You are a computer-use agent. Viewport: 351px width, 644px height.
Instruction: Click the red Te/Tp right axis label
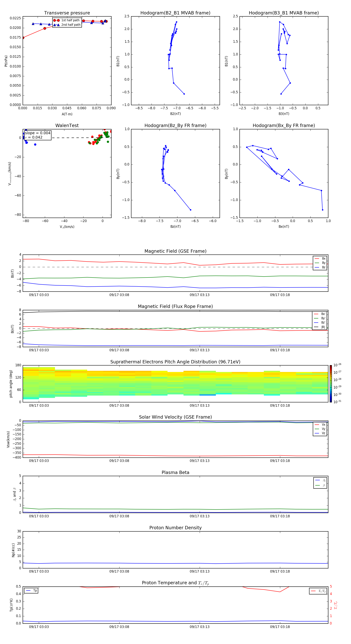click(336, 605)
